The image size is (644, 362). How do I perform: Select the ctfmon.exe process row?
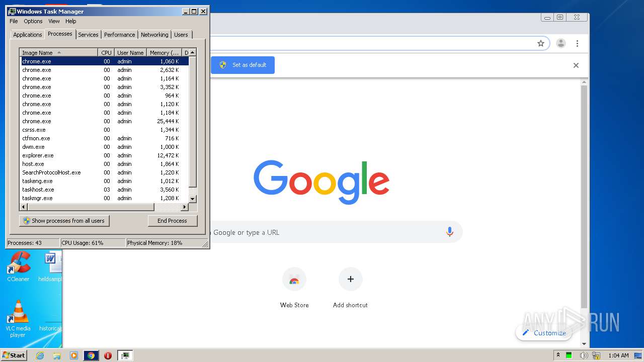pyautogui.click(x=104, y=138)
